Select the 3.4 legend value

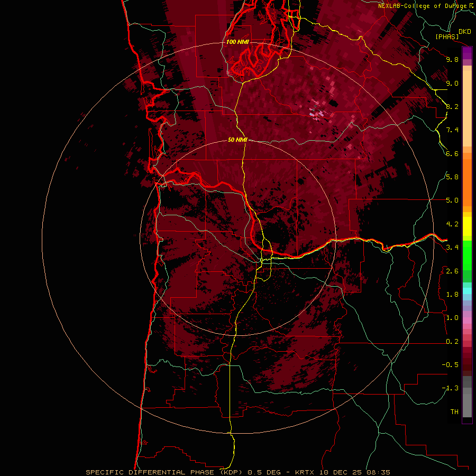point(452,248)
